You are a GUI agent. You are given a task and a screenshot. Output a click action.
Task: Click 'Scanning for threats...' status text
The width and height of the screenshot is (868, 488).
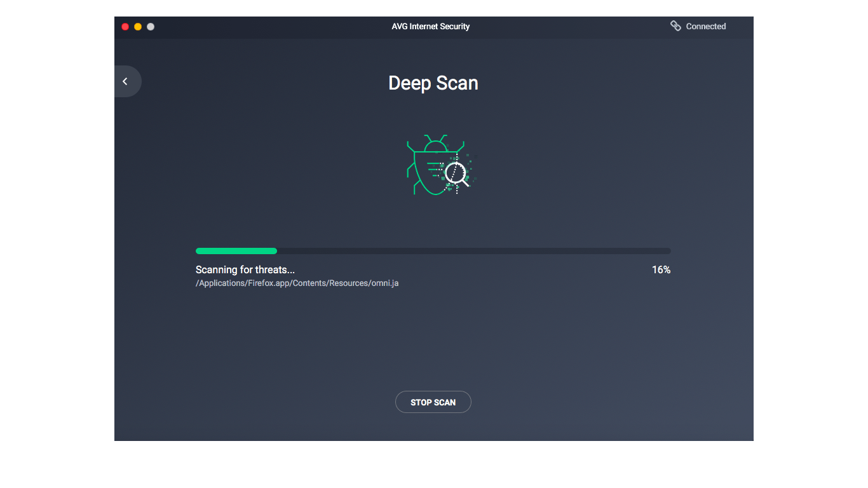click(245, 270)
